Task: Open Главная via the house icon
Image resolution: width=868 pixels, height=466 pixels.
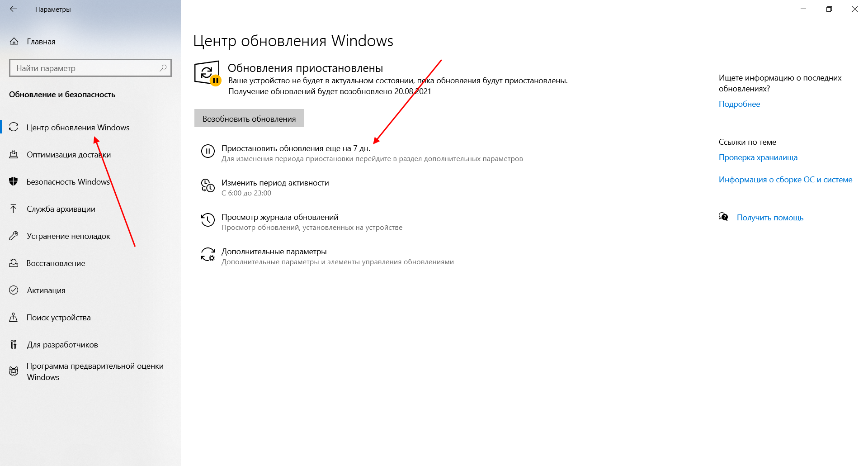Action: (x=14, y=42)
